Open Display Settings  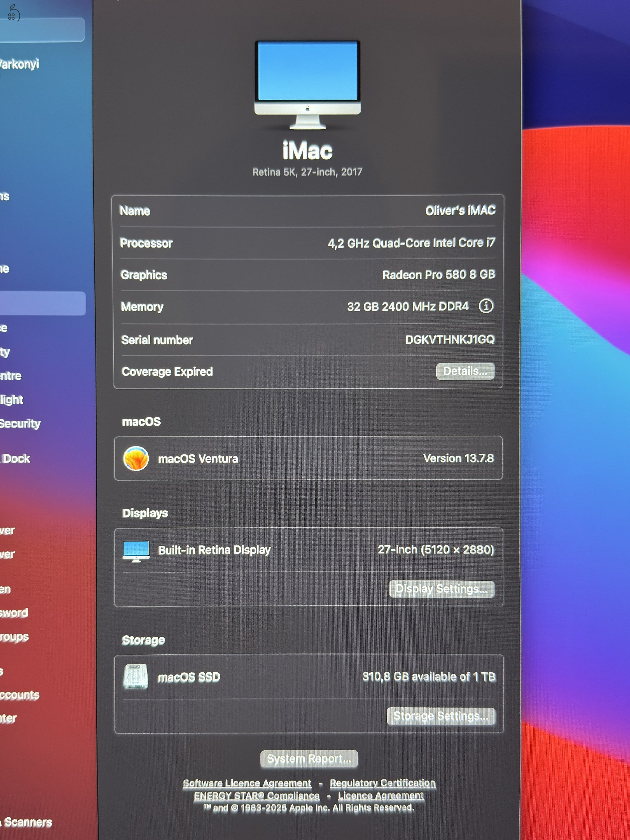pos(442,589)
